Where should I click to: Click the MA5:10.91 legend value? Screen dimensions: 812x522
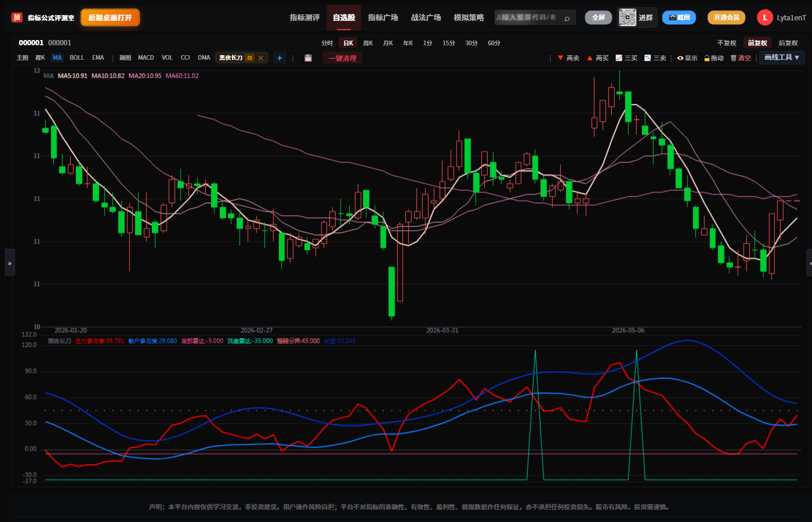pyautogui.click(x=72, y=76)
